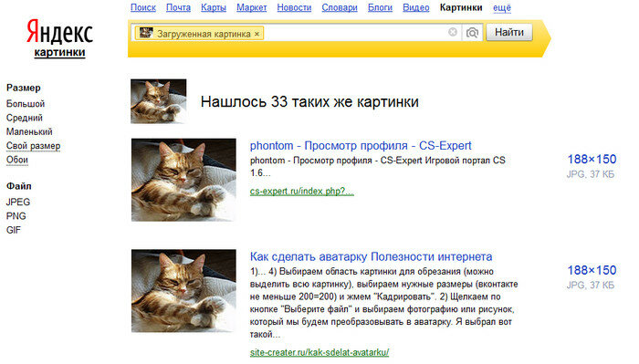Click the 188×150 size link of the аватарку result
639x364 pixels.
click(592, 270)
